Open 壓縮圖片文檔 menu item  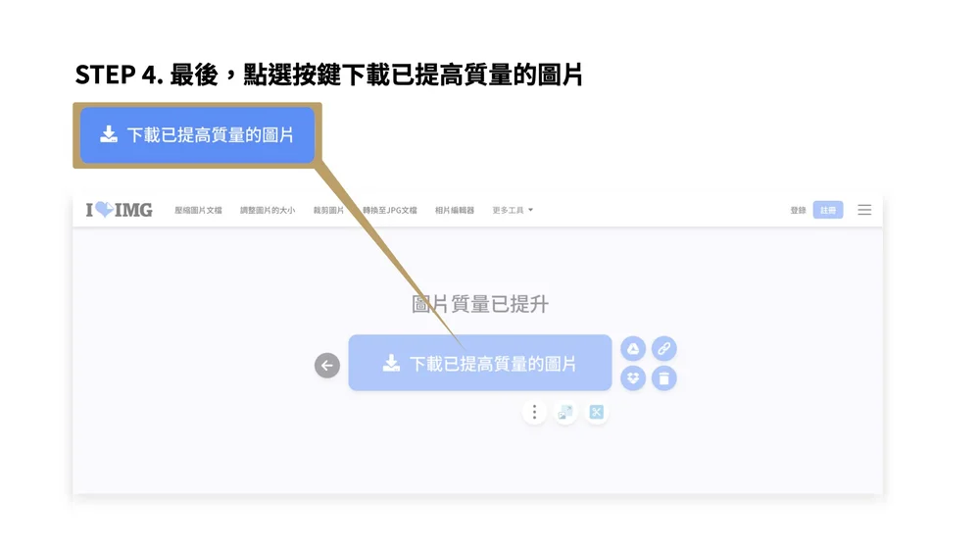[198, 210]
